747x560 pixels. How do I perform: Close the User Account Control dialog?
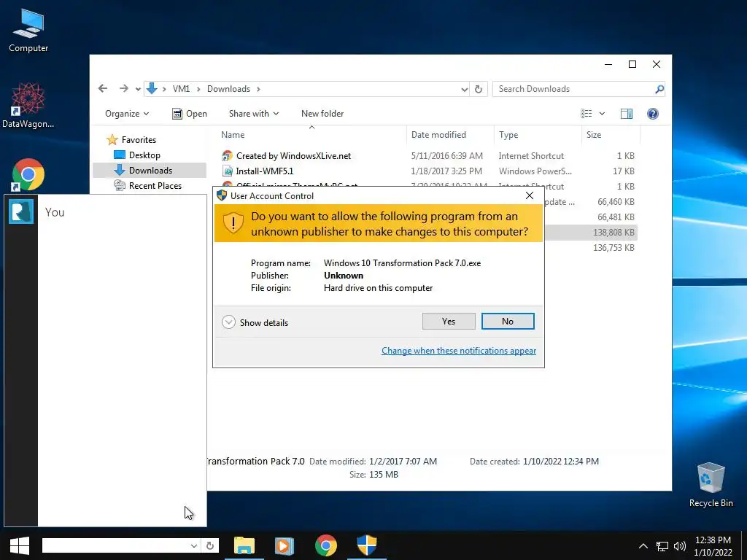pyautogui.click(x=530, y=195)
